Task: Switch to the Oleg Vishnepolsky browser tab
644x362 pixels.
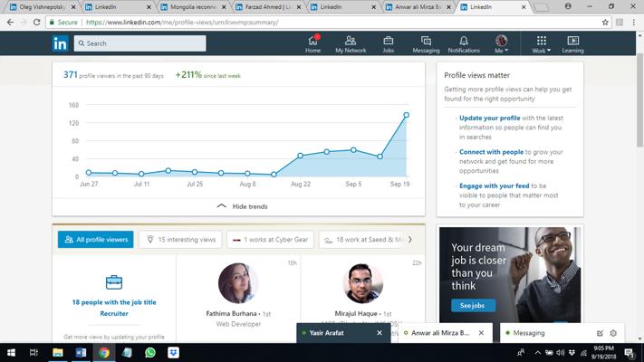Action: pos(43,7)
